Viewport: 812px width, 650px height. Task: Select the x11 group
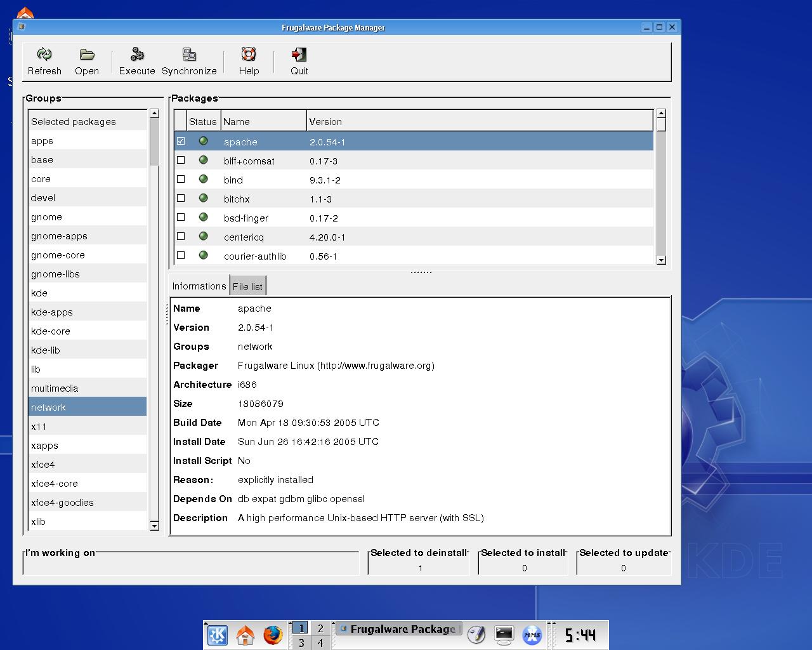(x=88, y=426)
